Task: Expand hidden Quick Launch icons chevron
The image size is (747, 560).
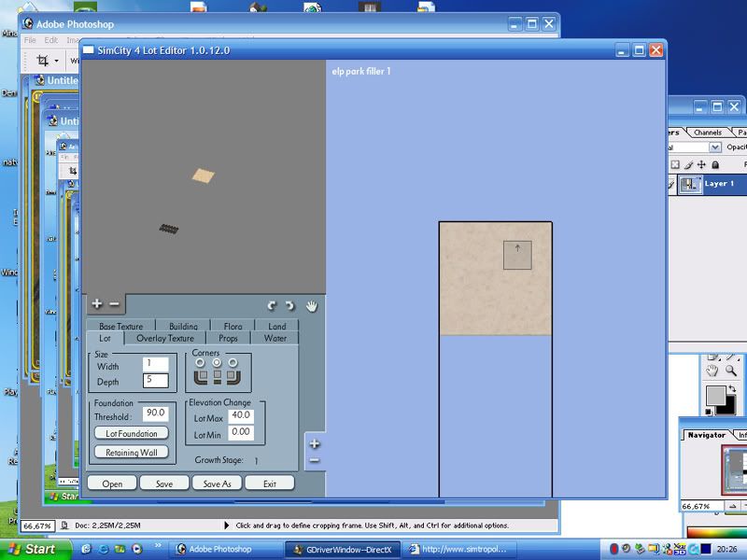Action: [x=158, y=546]
